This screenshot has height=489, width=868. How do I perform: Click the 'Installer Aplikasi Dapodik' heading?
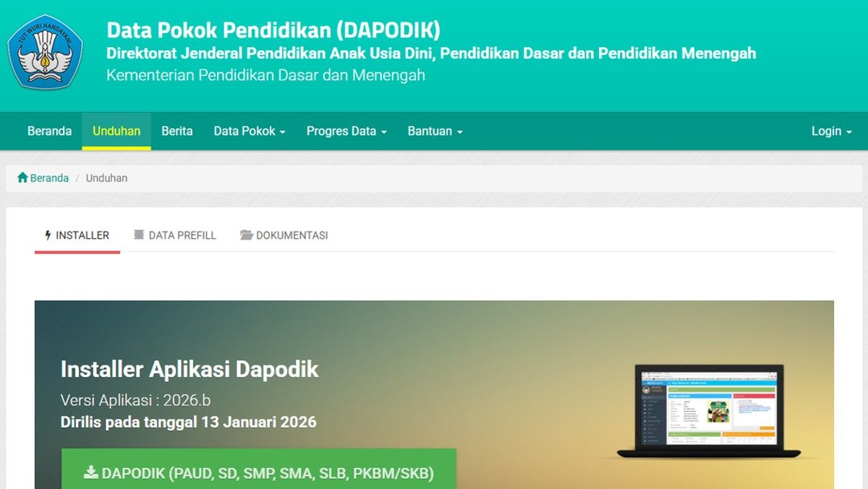coord(190,369)
